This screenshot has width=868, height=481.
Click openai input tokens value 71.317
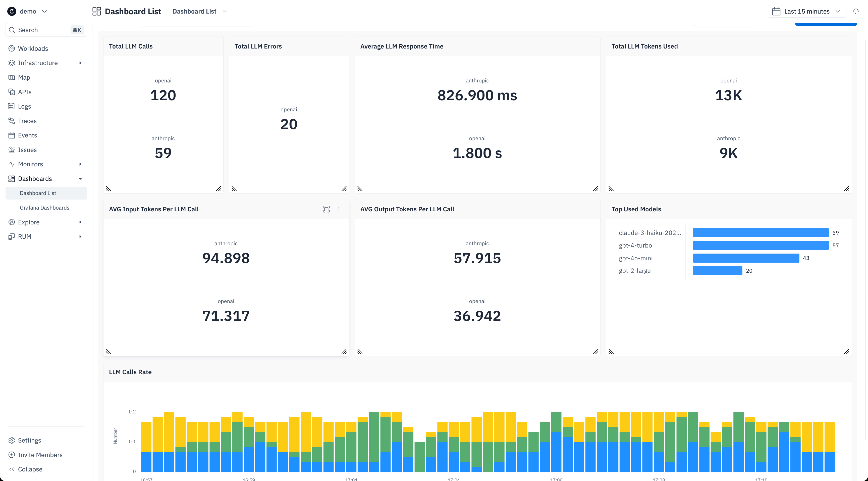[x=226, y=316]
